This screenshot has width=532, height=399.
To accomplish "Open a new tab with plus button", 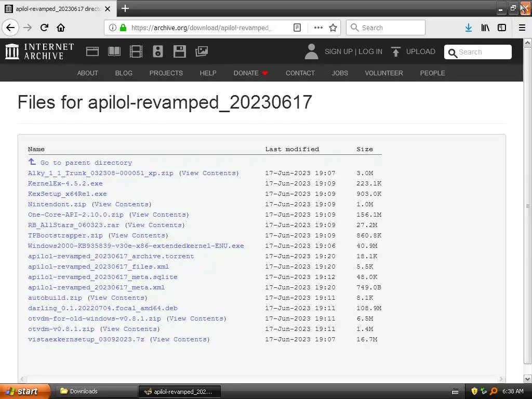I will coord(125,8).
